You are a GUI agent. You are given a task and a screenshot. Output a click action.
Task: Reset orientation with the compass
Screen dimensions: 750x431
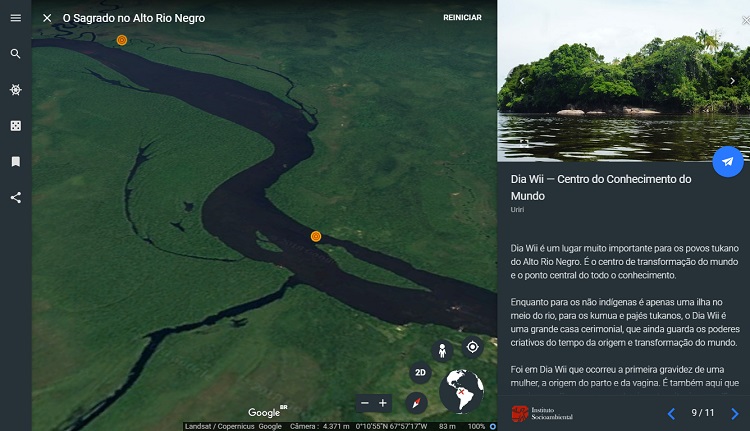[417, 402]
